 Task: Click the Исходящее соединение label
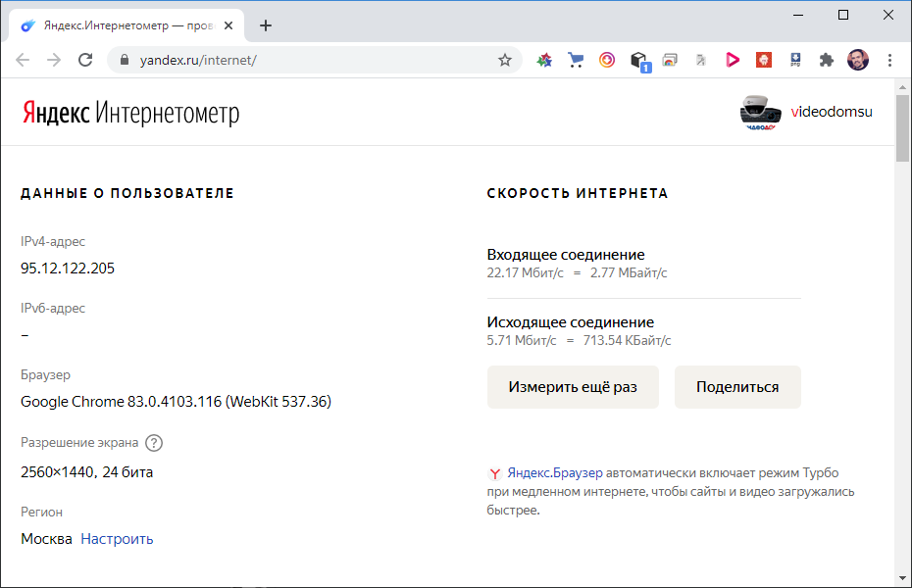pyautogui.click(x=571, y=321)
